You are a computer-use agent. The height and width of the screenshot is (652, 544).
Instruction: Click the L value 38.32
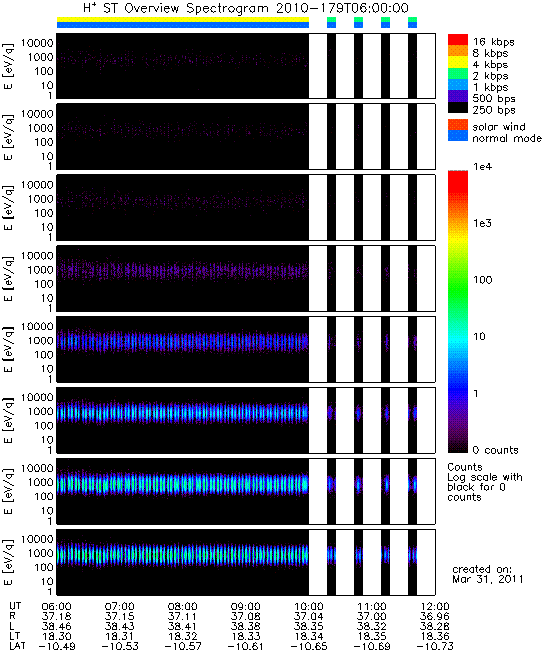tap(372, 627)
